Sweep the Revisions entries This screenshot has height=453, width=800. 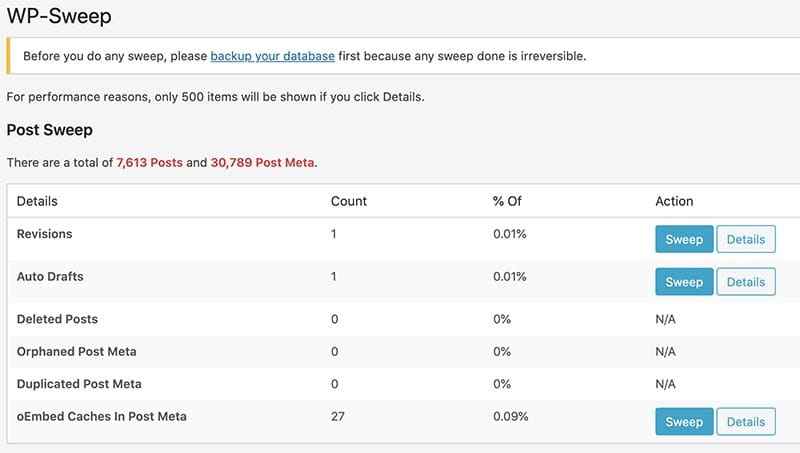coord(684,239)
